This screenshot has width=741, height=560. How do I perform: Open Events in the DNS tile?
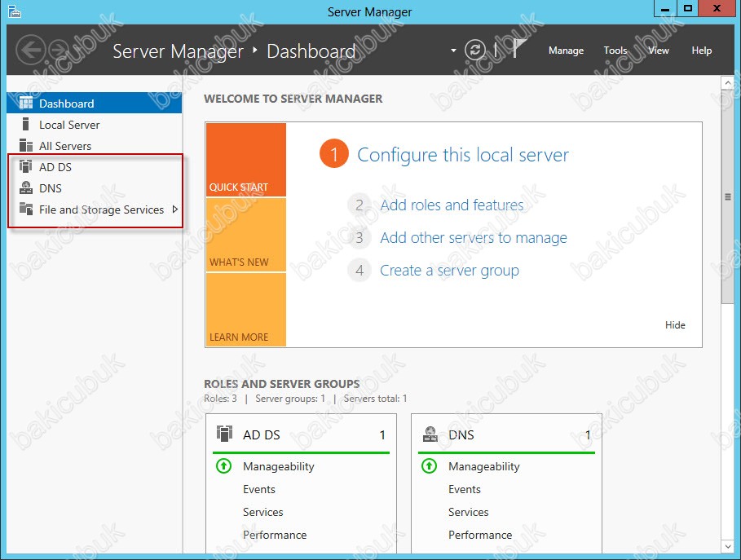coord(465,489)
